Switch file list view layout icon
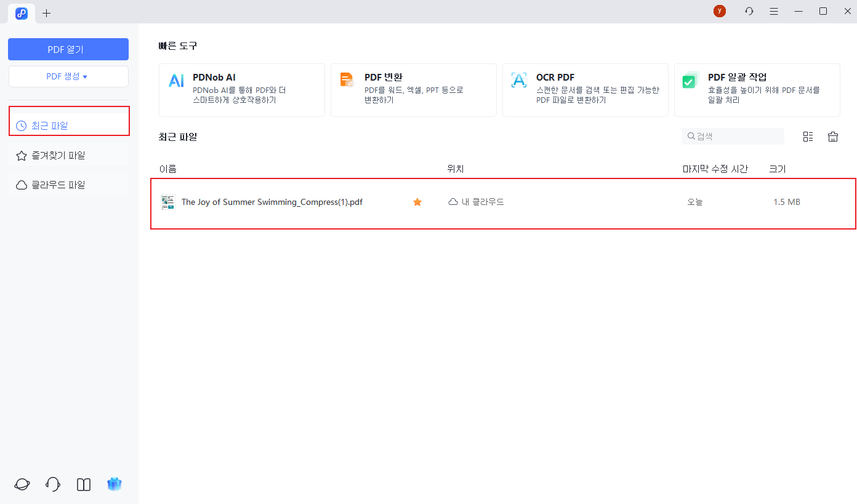The image size is (857, 504). point(808,137)
